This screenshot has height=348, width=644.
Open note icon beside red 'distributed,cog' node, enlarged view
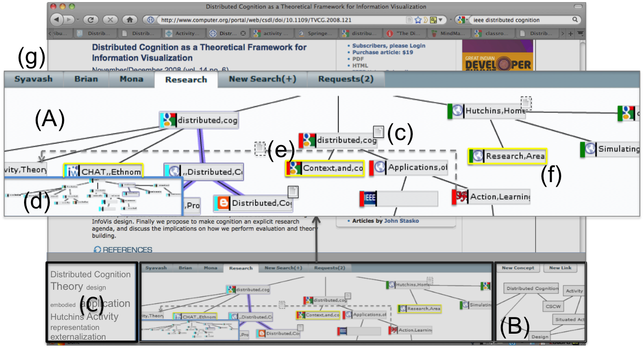(x=379, y=132)
